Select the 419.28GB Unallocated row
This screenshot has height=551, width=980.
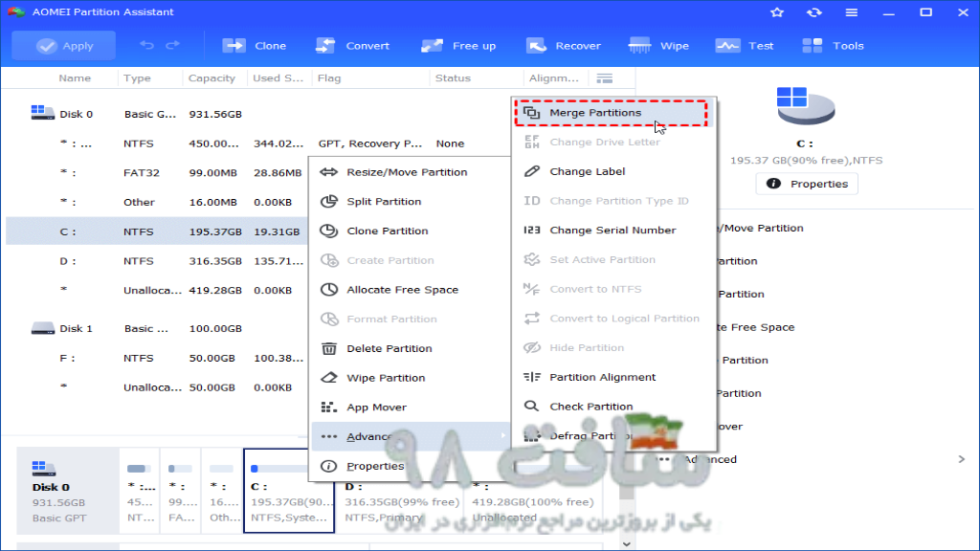coord(156,290)
